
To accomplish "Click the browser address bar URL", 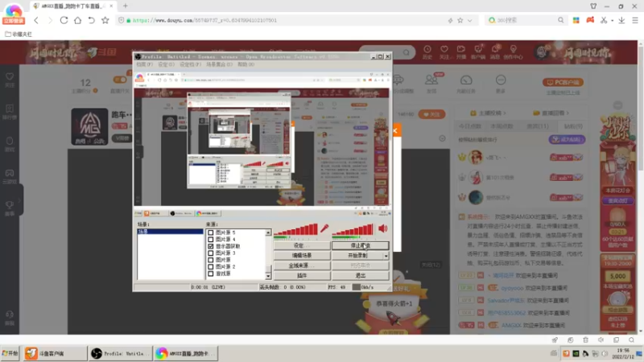I will 204,20.
